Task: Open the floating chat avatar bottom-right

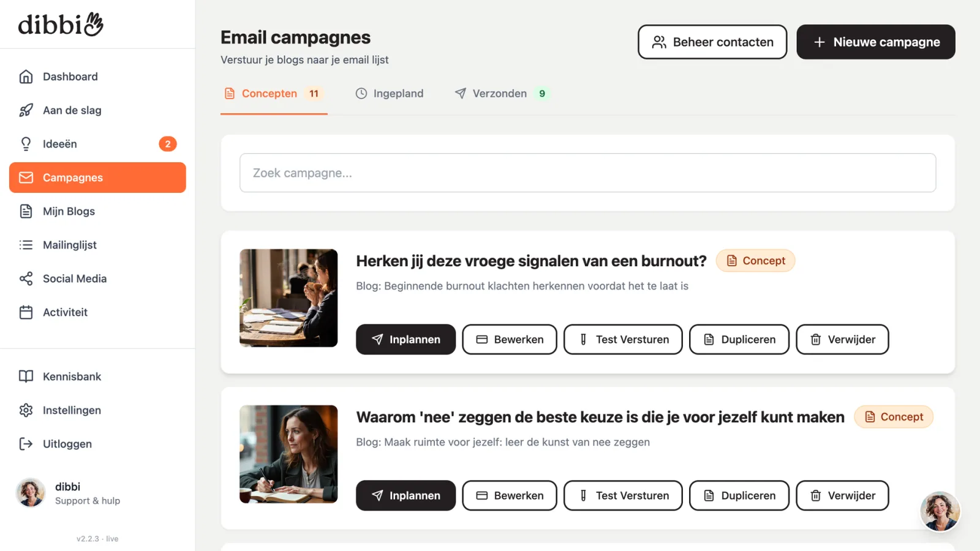Action: click(940, 511)
